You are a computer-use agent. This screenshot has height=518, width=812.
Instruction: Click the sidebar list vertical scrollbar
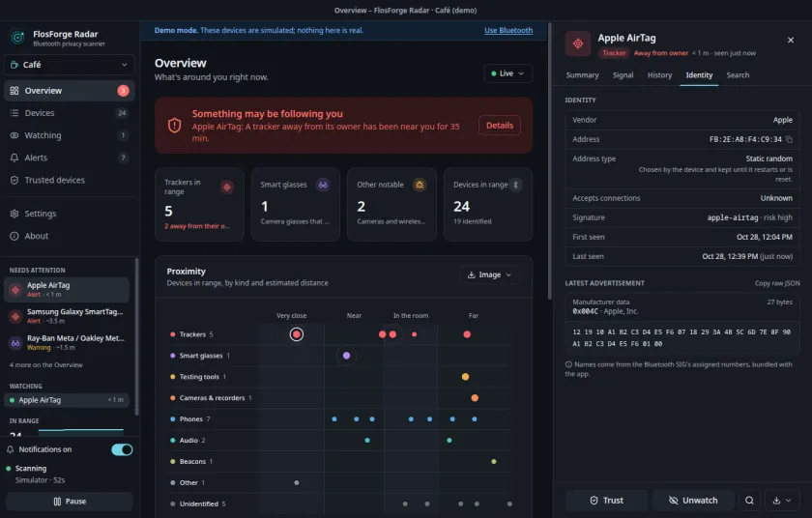[136, 336]
